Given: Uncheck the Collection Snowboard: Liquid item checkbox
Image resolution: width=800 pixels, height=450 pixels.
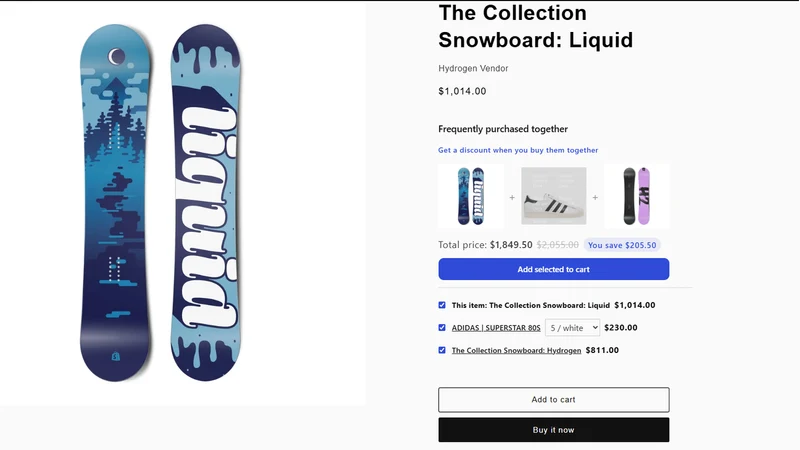Looking at the screenshot, I should click(442, 305).
